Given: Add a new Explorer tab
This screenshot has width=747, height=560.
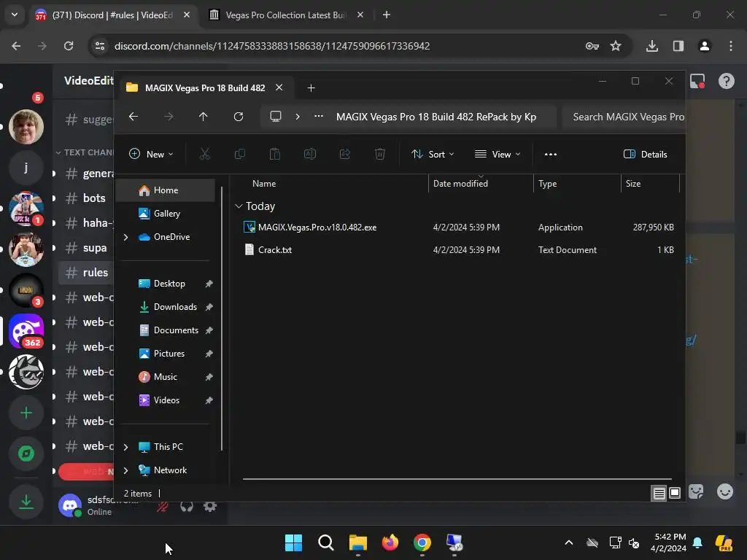Looking at the screenshot, I should click(x=311, y=88).
